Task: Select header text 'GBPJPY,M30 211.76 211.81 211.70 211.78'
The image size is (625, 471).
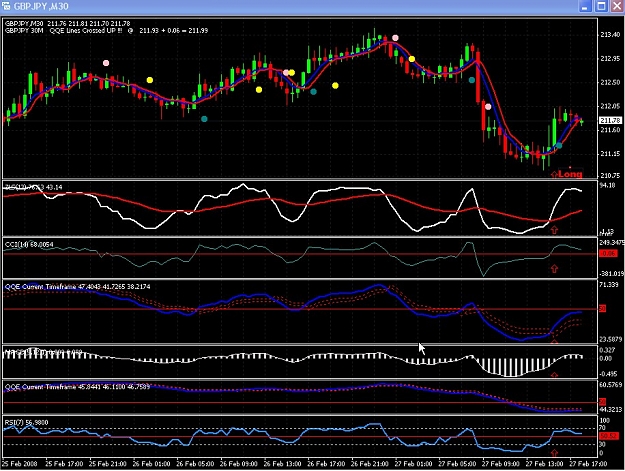Action: click(67, 24)
